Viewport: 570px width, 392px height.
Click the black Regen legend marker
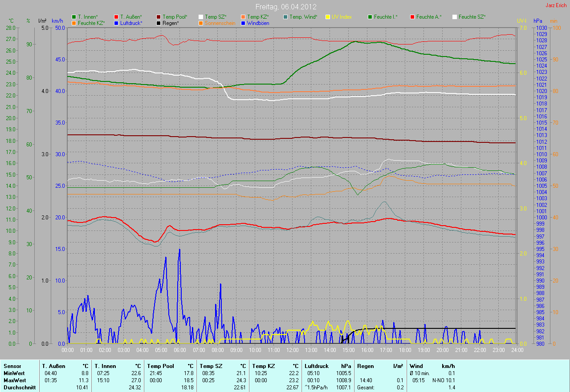tap(159, 23)
